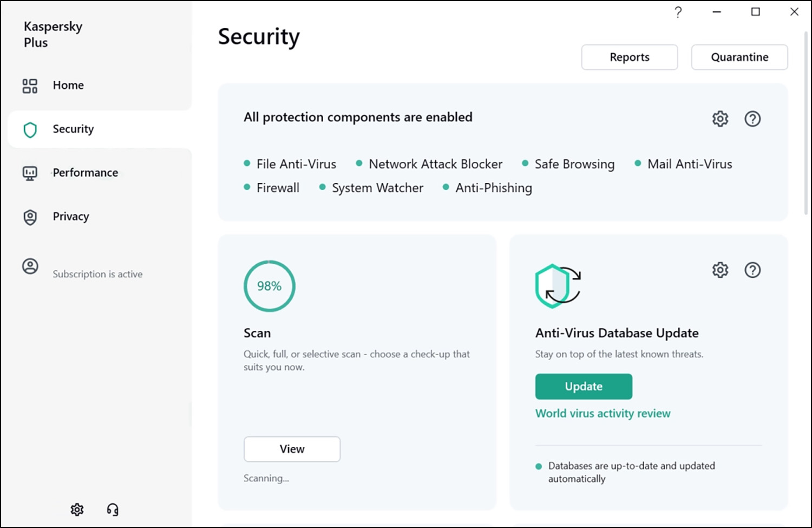Click the View scan button
The width and height of the screenshot is (812, 528).
[292, 449]
